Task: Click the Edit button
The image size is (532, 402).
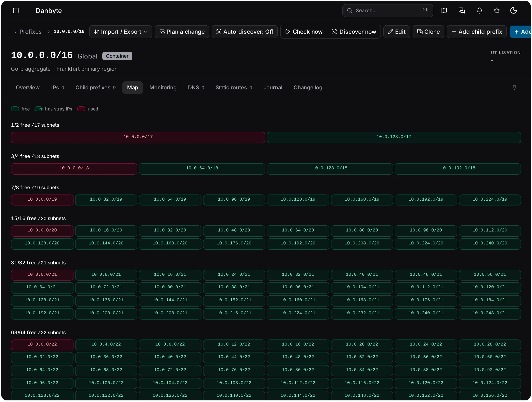Action: (397, 32)
